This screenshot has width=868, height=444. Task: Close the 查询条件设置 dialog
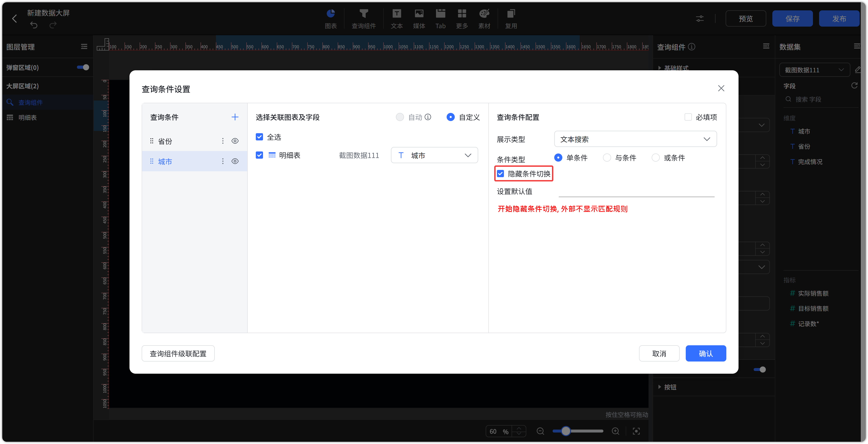pyautogui.click(x=721, y=88)
